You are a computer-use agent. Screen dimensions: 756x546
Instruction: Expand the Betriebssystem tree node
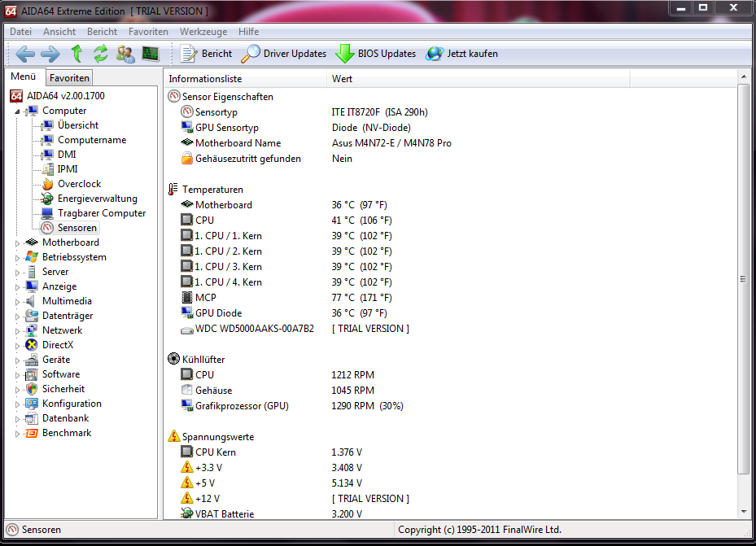(x=17, y=258)
